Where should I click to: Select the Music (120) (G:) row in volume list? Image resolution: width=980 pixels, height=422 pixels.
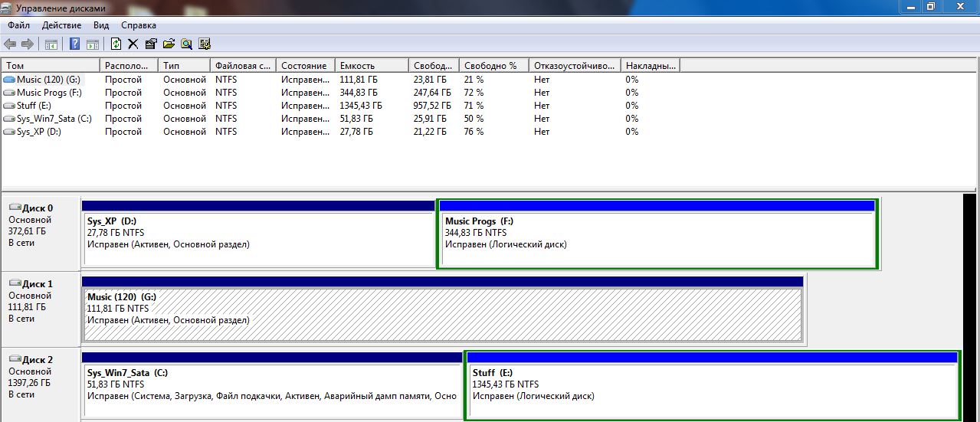341,80
